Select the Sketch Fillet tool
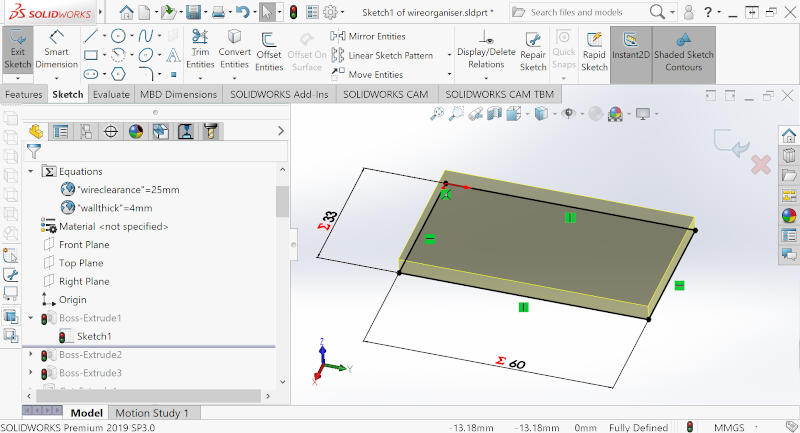800x433 pixels. pos(146,74)
